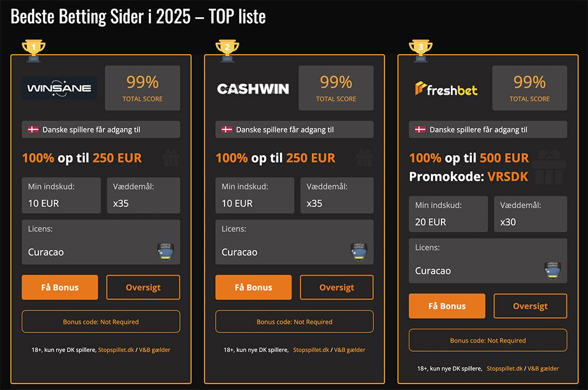Click the Winsane logo
The image size is (588, 390).
click(x=59, y=87)
